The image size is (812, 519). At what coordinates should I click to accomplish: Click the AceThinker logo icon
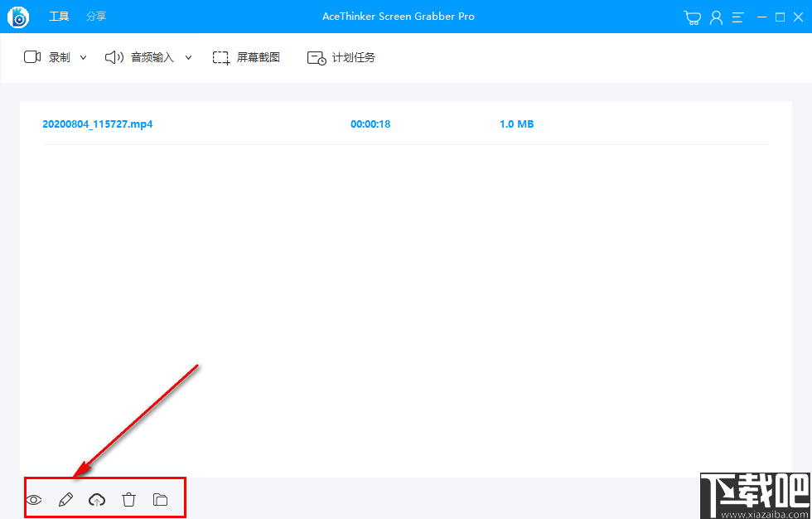[17, 17]
